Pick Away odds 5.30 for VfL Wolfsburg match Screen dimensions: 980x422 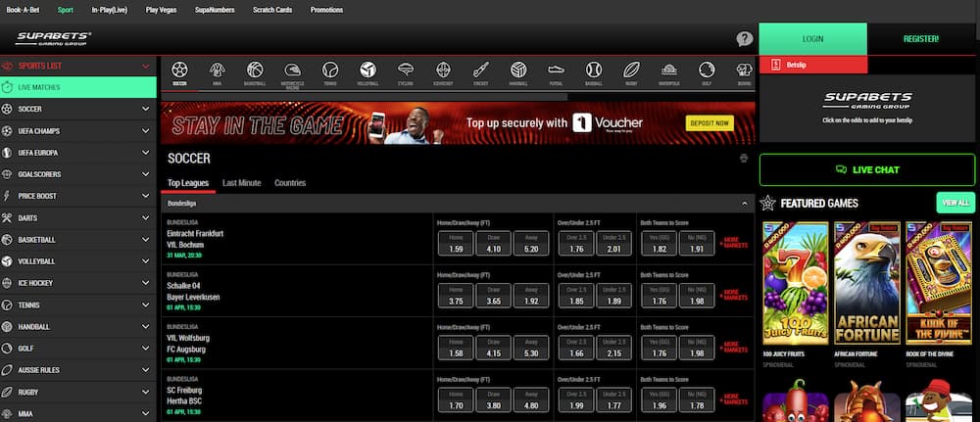coord(531,348)
